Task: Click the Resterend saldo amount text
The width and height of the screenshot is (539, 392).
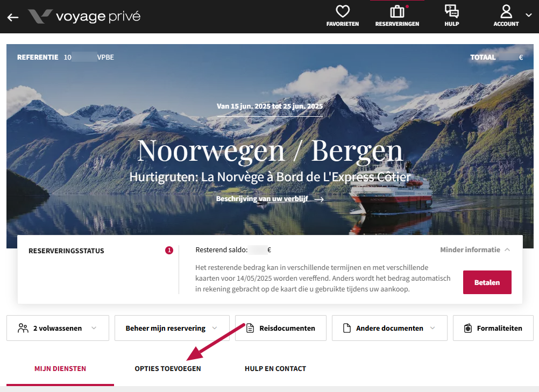Action: pos(233,250)
